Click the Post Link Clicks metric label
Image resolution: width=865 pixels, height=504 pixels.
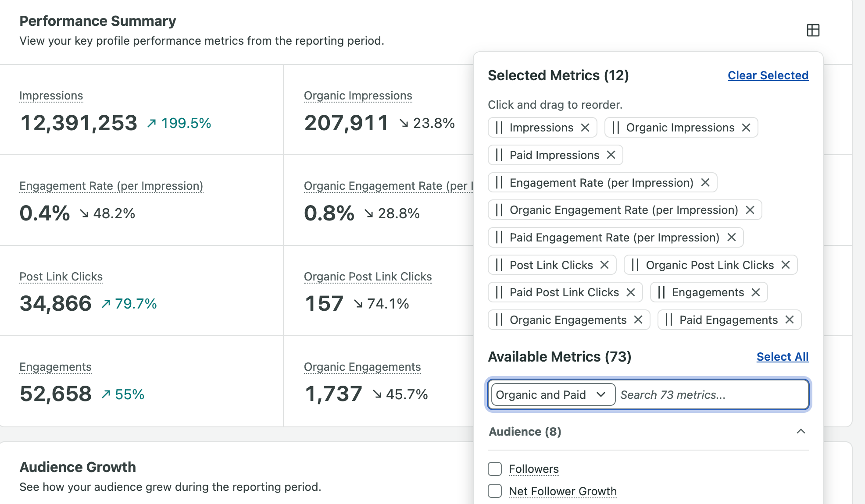pos(61,277)
